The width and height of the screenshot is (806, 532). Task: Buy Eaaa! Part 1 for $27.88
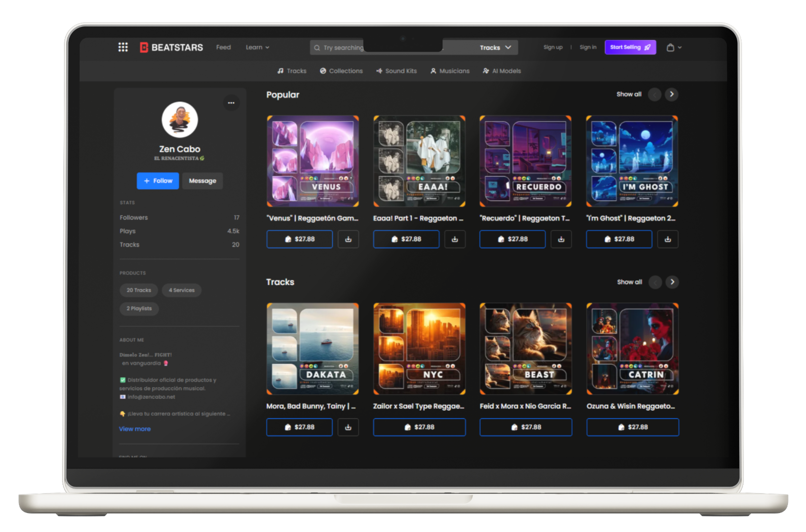(406, 239)
